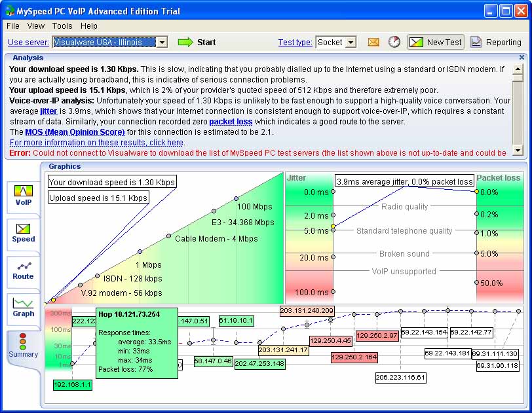Open the File menu
Viewport: 532px width, 413px height.
pyautogui.click(x=13, y=26)
